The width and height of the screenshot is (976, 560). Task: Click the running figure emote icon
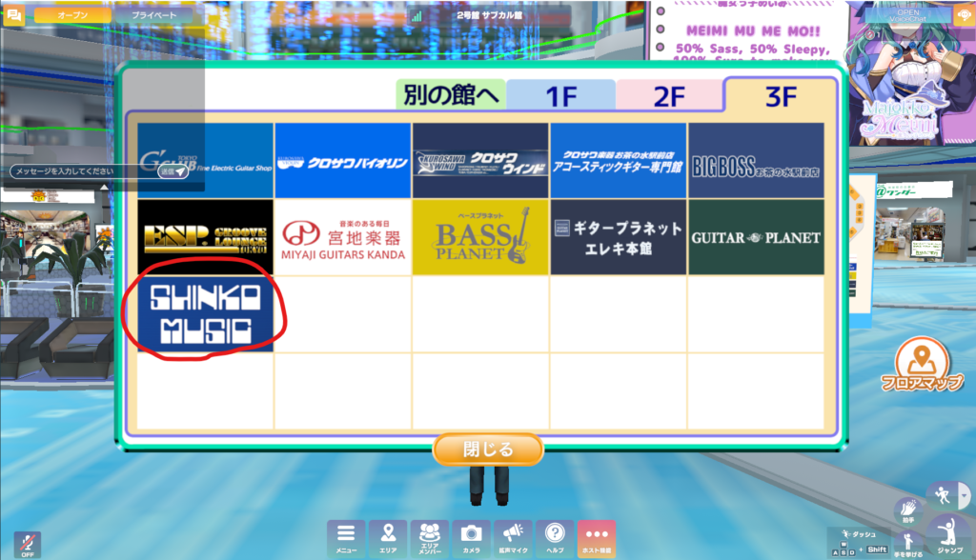[x=943, y=496]
